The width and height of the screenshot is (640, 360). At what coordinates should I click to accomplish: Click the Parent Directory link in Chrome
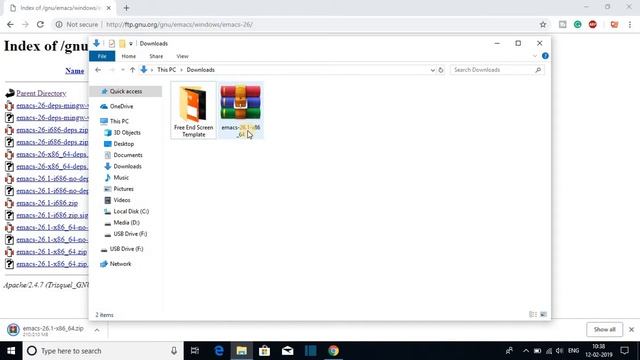tap(41, 93)
